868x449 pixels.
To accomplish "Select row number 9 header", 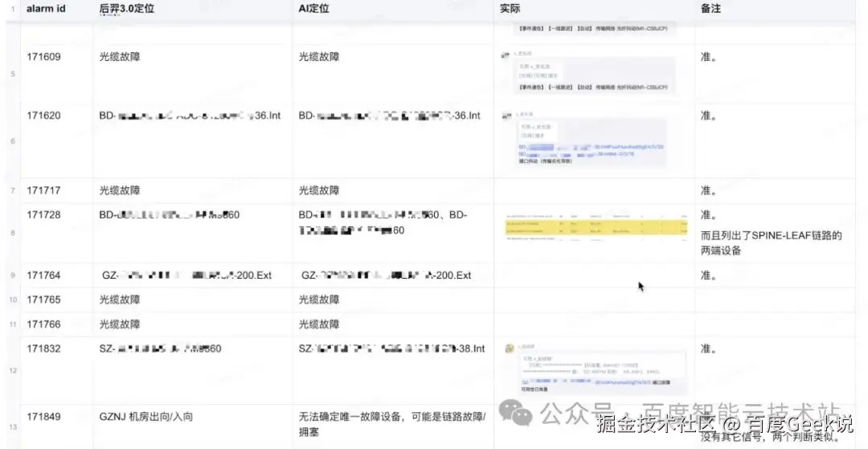I will [x=13, y=276].
